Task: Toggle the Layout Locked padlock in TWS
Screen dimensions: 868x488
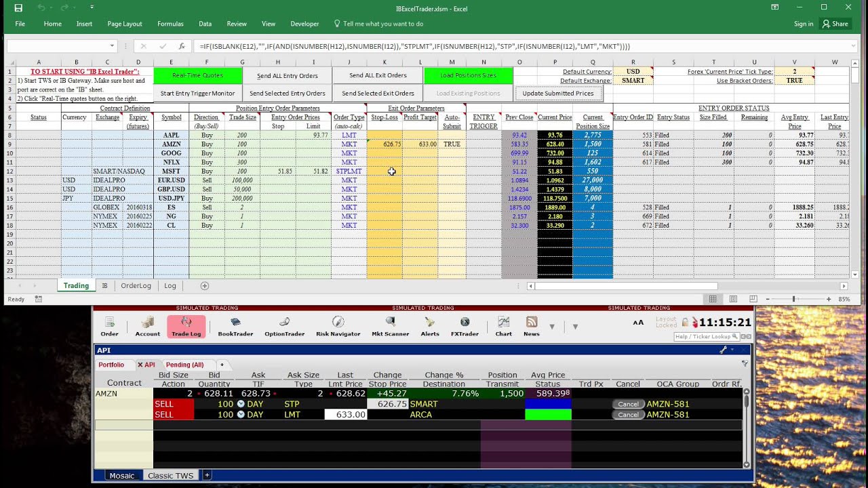Action: [685, 322]
